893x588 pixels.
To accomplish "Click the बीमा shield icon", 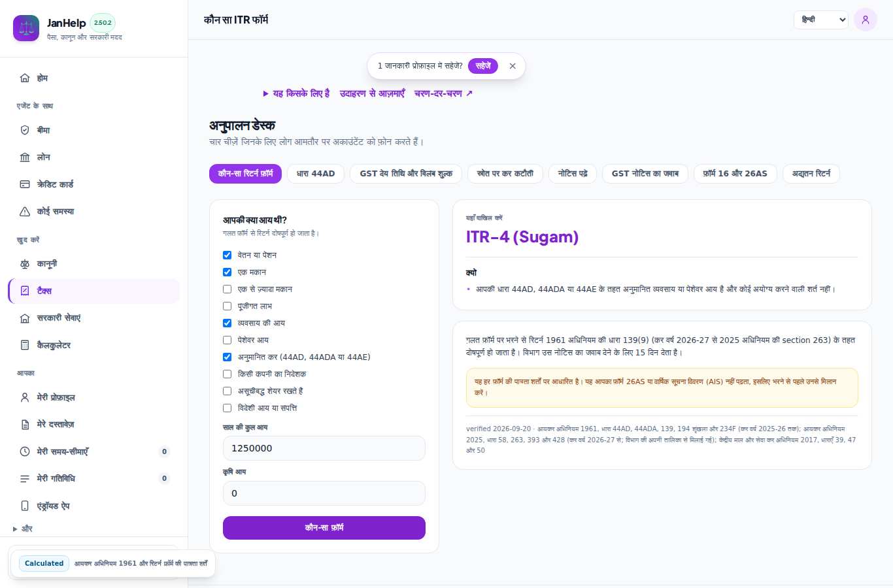I will [25, 130].
